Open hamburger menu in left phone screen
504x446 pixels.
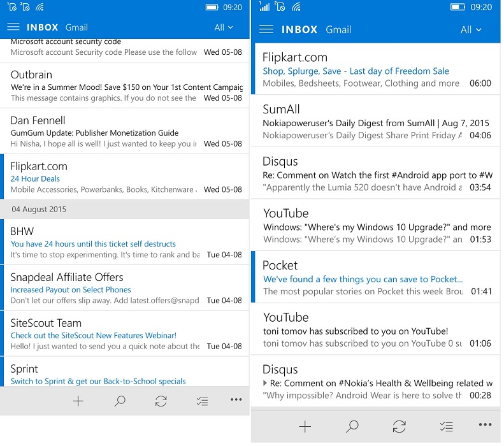tap(13, 27)
